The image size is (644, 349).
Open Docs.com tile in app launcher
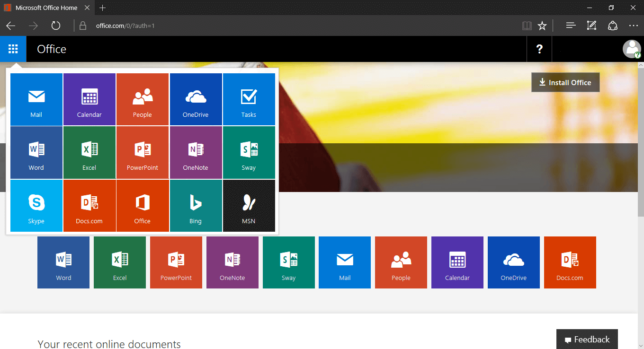click(x=89, y=206)
